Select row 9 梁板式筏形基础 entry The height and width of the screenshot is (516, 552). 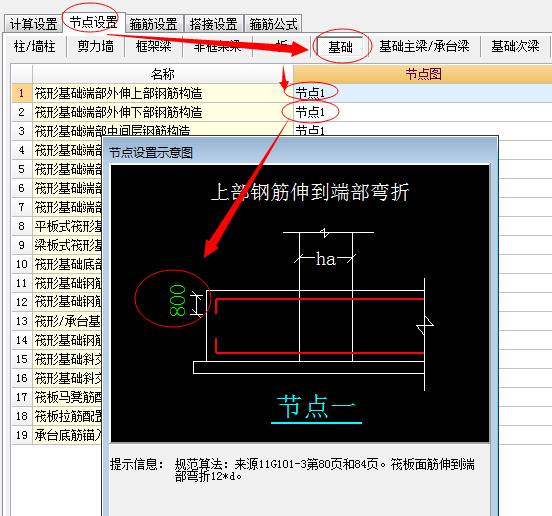pos(67,245)
